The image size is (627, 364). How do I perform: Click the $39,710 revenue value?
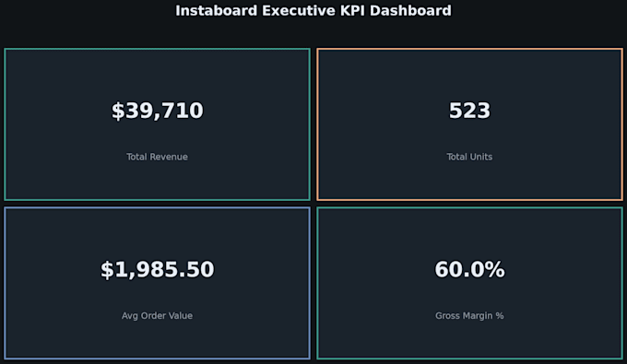(x=157, y=111)
